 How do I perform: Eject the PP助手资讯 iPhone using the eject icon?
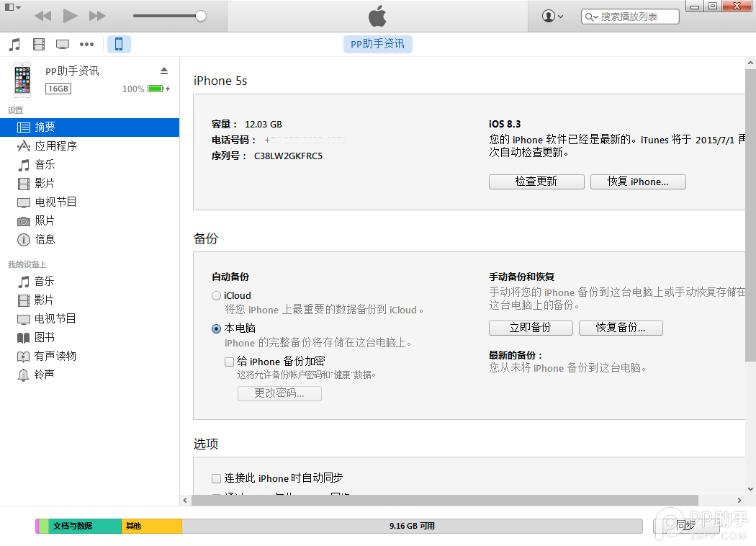(164, 71)
